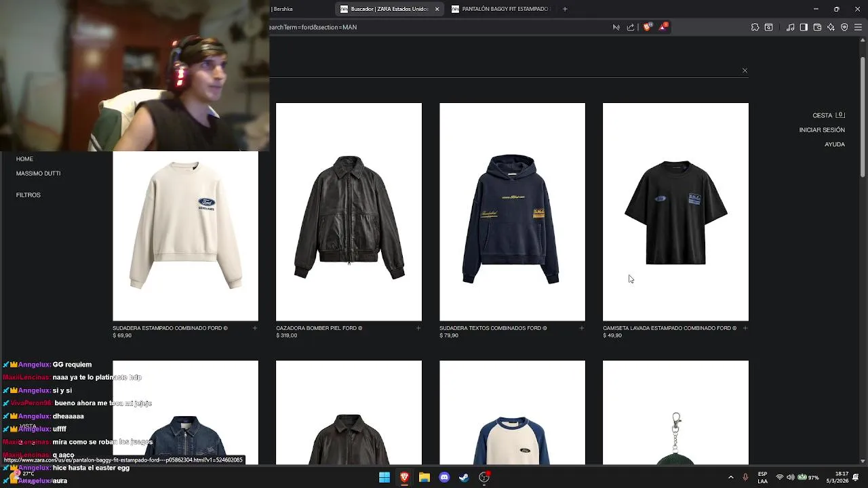Screen dimensions: 868x488
Task: Open a new browser tab
Action: coord(565,9)
